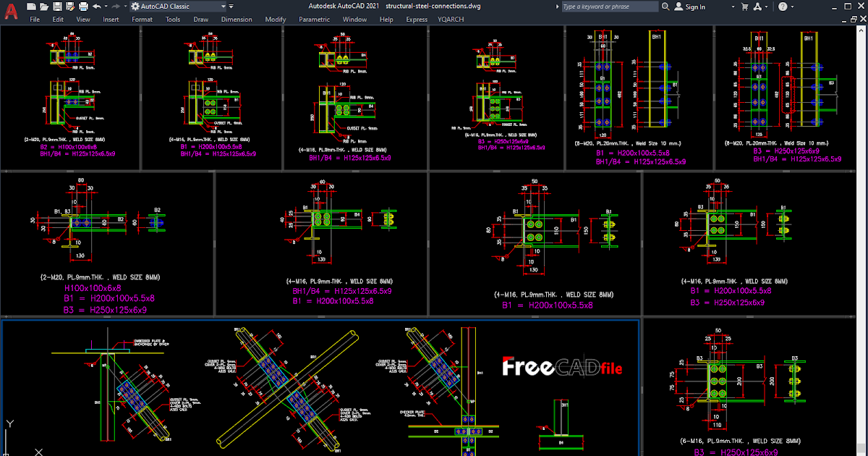Open the AutoCAD Classic workspace dropdown
The image size is (868, 456).
click(223, 7)
